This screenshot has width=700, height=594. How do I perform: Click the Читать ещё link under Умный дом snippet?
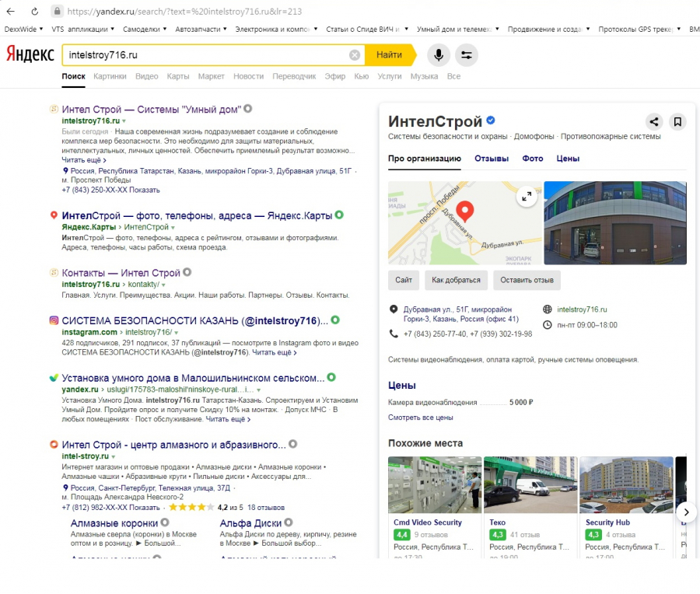pyautogui.click(x=84, y=159)
